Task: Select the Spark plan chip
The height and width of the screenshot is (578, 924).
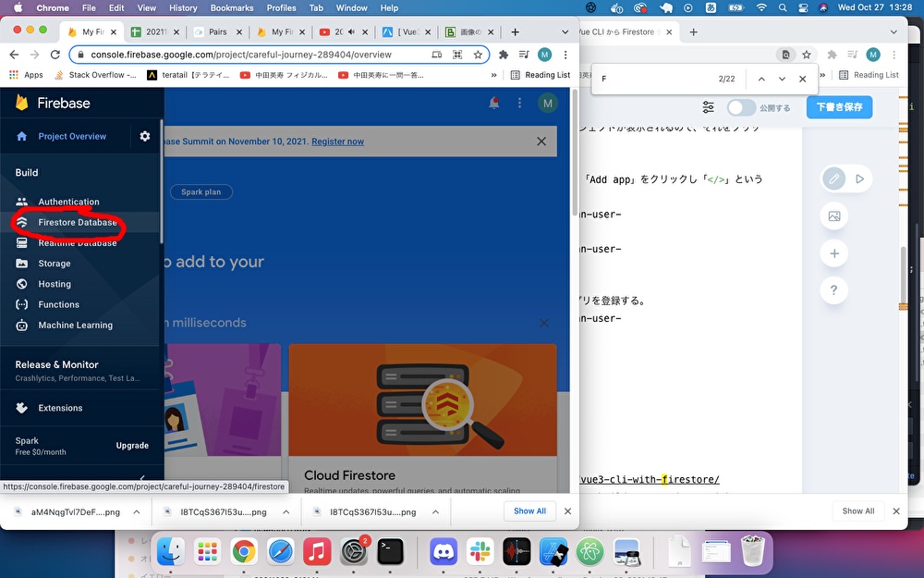Action: [201, 192]
